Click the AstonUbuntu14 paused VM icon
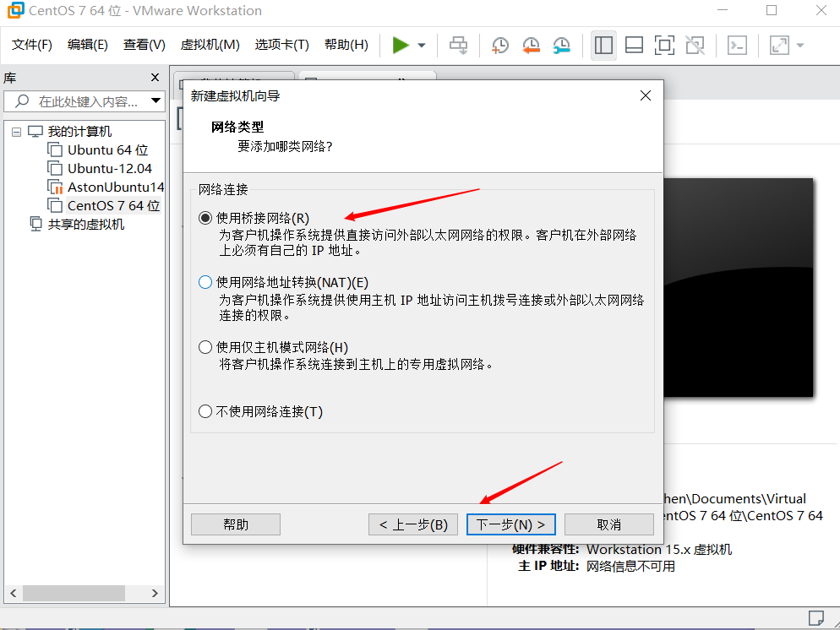840x630 pixels. (x=55, y=187)
